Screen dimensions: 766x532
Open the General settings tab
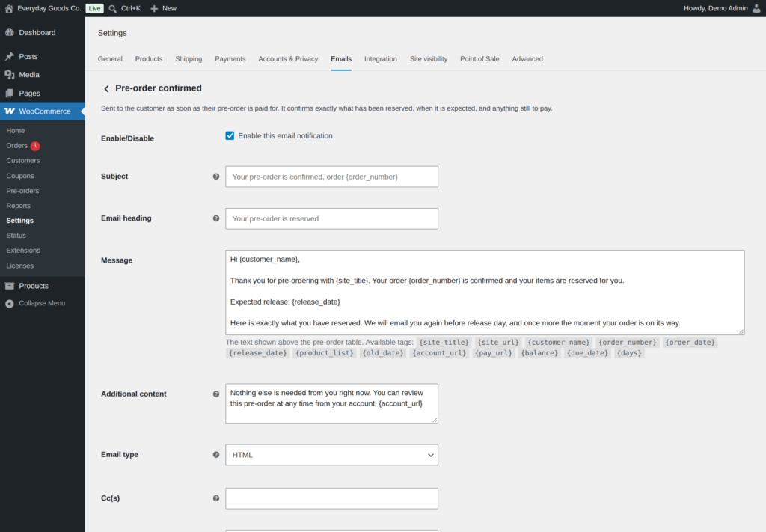[x=110, y=58]
